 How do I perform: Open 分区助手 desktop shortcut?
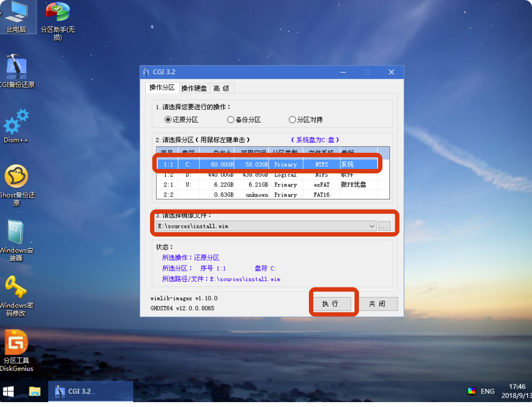[57, 16]
